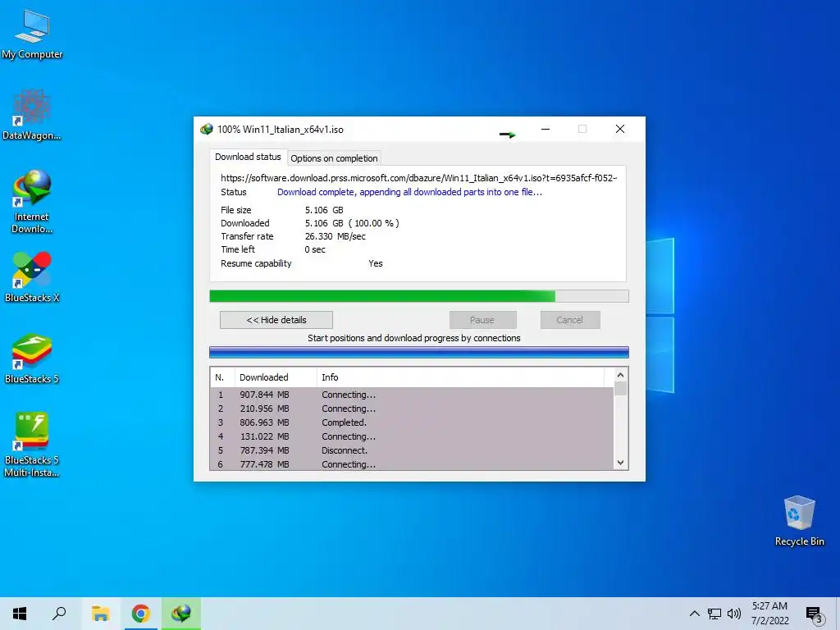Select connection row 6 with 777.478 MB
The height and width of the screenshot is (630, 840).
click(x=412, y=464)
